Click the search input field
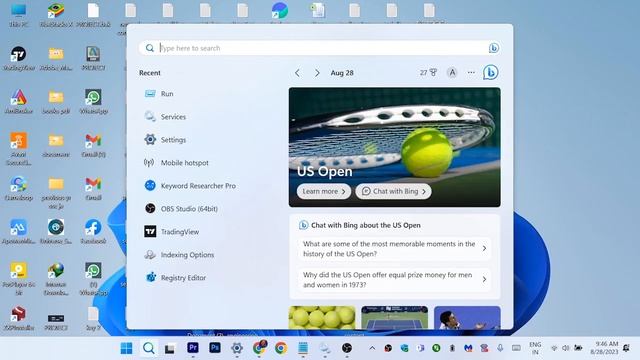The height and width of the screenshot is (360, 640). coord(319,48)
